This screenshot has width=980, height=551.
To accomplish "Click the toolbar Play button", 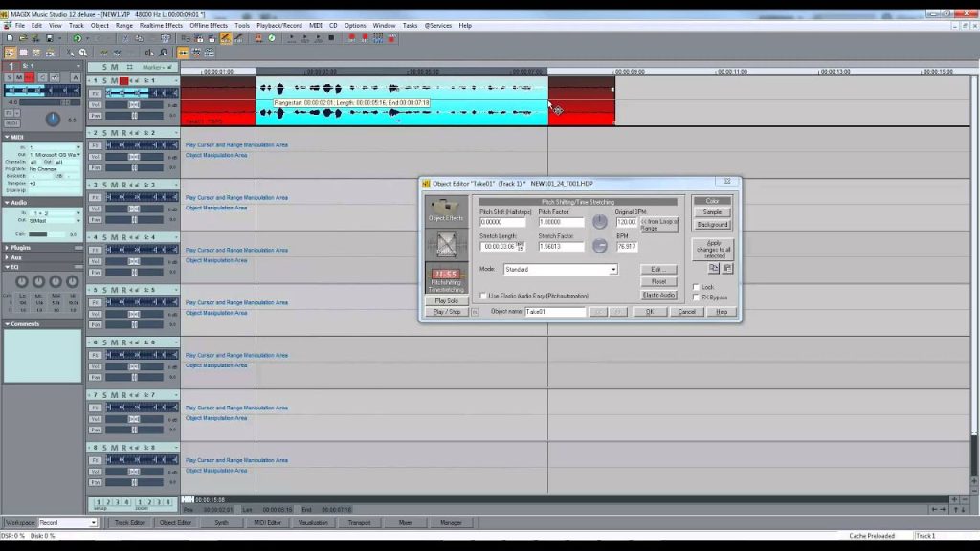I will pyautogui.click(x=291, y=38).
